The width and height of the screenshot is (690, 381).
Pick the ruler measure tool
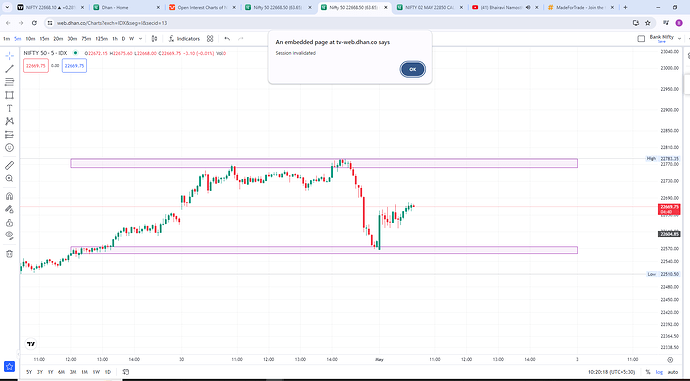coord(9,165)
